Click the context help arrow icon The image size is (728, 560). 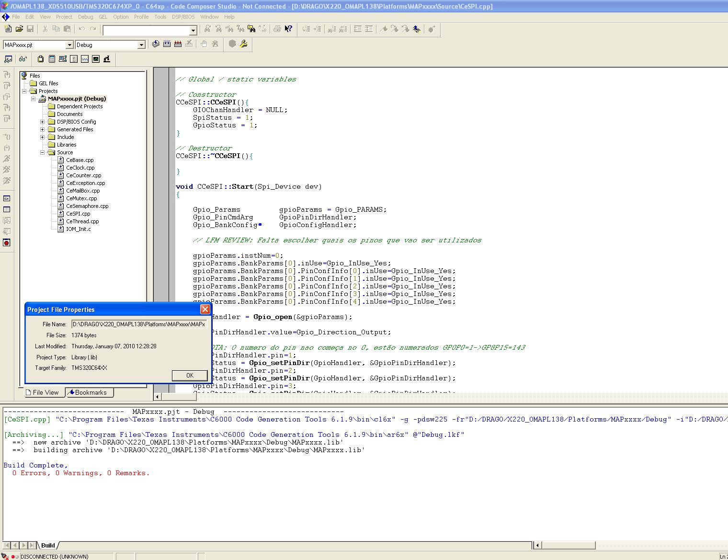click(288, 29)
